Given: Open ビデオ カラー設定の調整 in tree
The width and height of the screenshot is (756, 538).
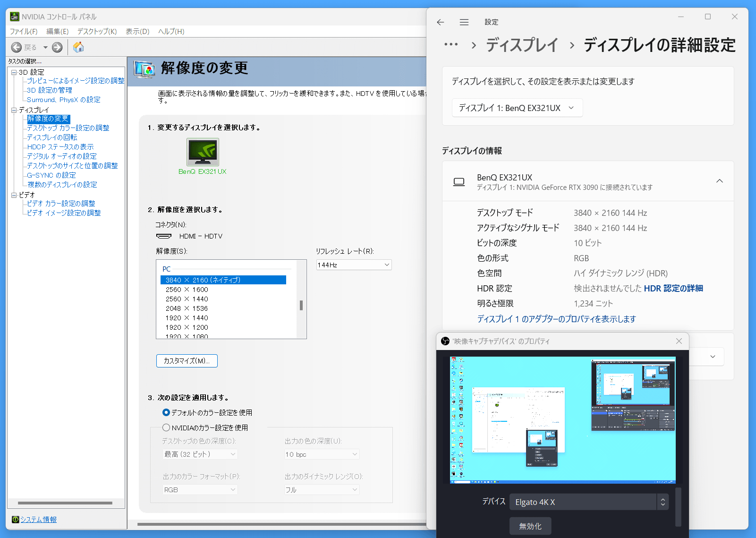Looking at the screenshot, I should tap(61, 204).
